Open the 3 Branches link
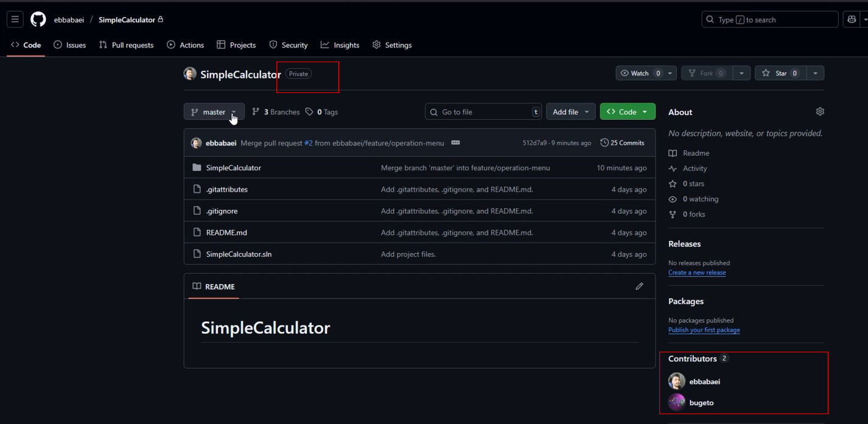The height and width of the screenshot is (424, 868). point(276,112)
